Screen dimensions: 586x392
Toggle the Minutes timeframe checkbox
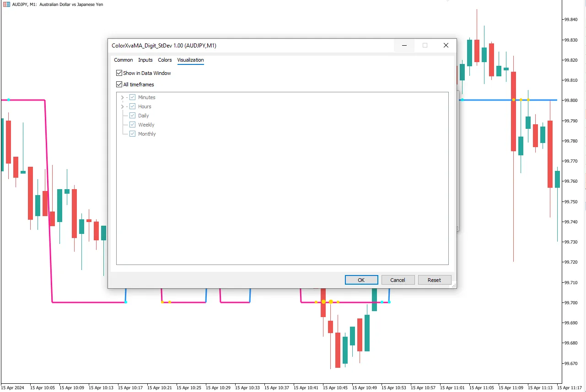(133, 97)
